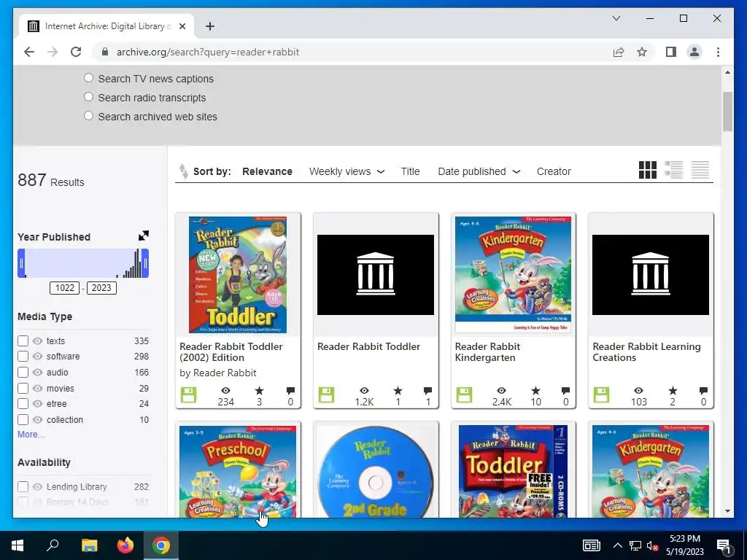Click the page vertical scrollbar thumb
747x560 pixels.
tap(727, 112)
